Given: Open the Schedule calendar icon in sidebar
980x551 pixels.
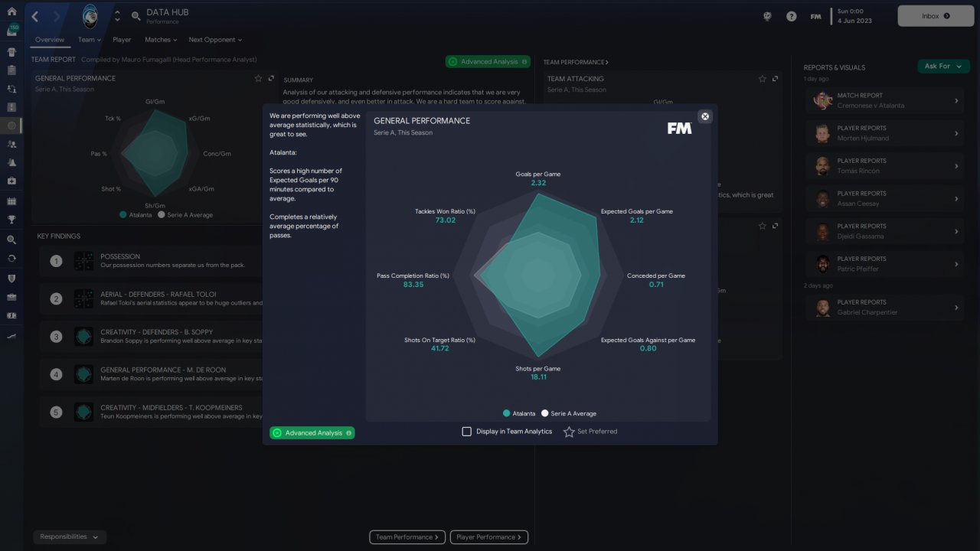Looking at the screenshot, I should click(11, 201).
